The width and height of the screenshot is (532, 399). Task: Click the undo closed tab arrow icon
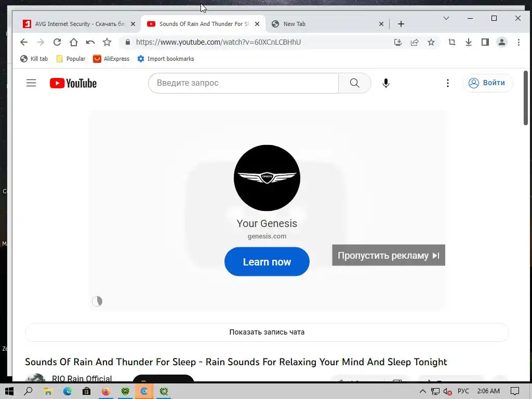[x=90, y=42]
